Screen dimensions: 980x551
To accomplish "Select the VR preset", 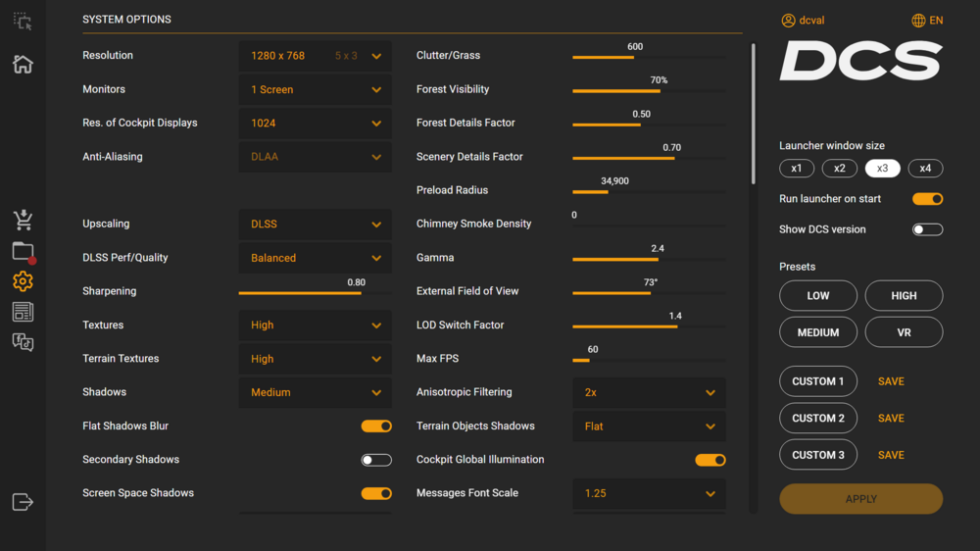I will [x=904, y=332].
